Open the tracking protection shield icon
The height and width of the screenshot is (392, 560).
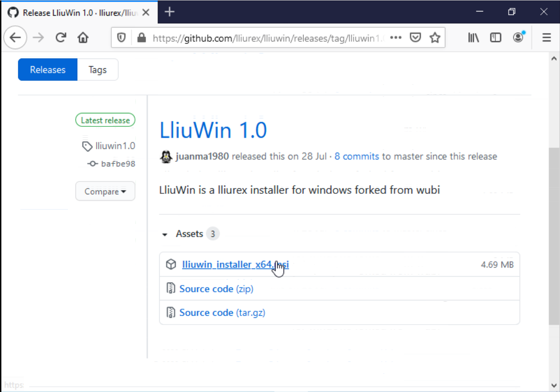tap(121, 38)
